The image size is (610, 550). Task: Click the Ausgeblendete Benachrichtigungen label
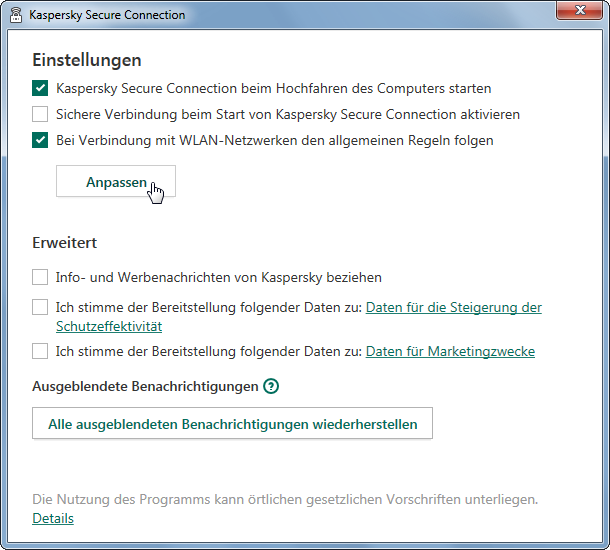click(x=145, y=386)
